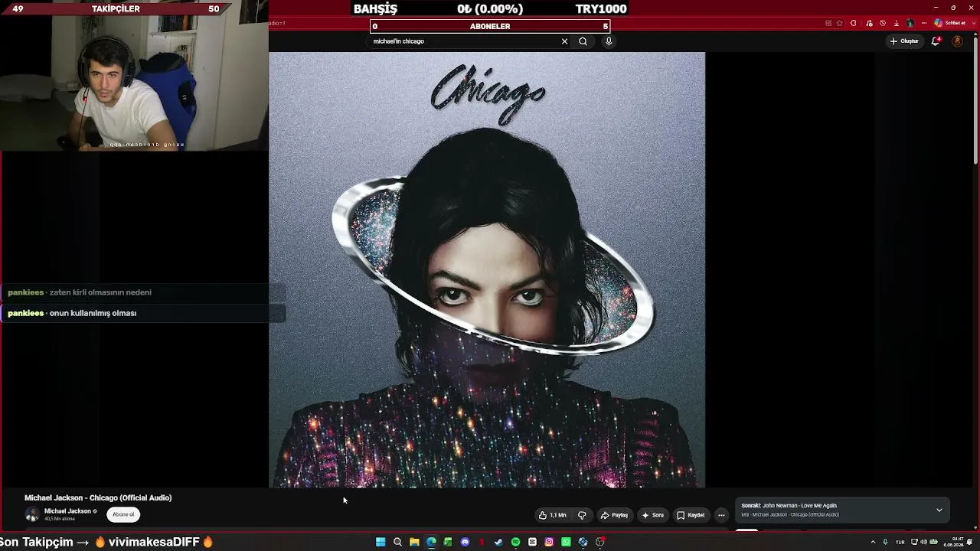Switch to Microsoft Edge in taskbar
Screen dimensions: 980x551
(x=431, y=542)
